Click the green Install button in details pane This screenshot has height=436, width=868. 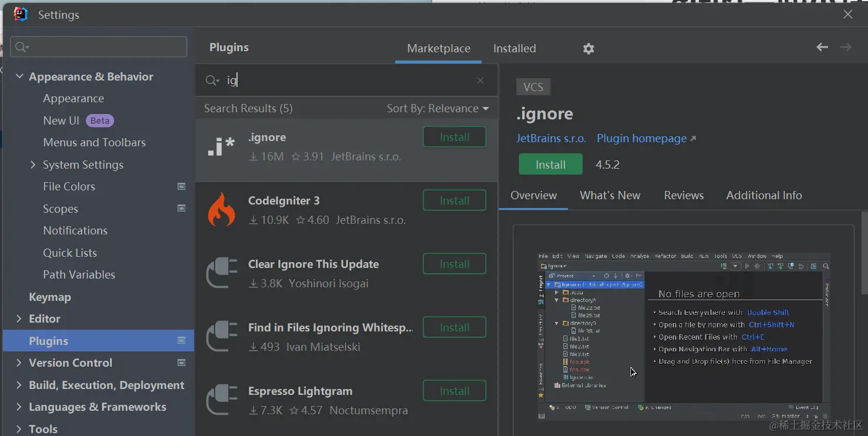click(550, 165)
